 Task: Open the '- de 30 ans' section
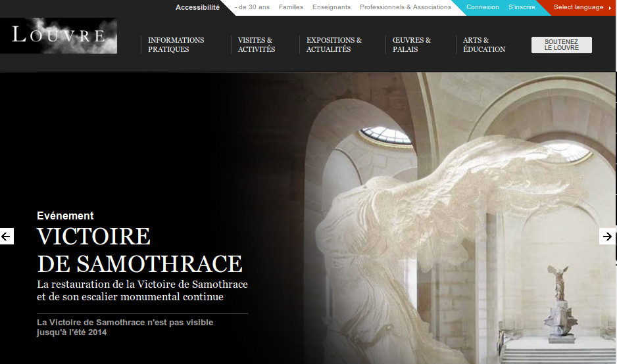pos(252,7)
